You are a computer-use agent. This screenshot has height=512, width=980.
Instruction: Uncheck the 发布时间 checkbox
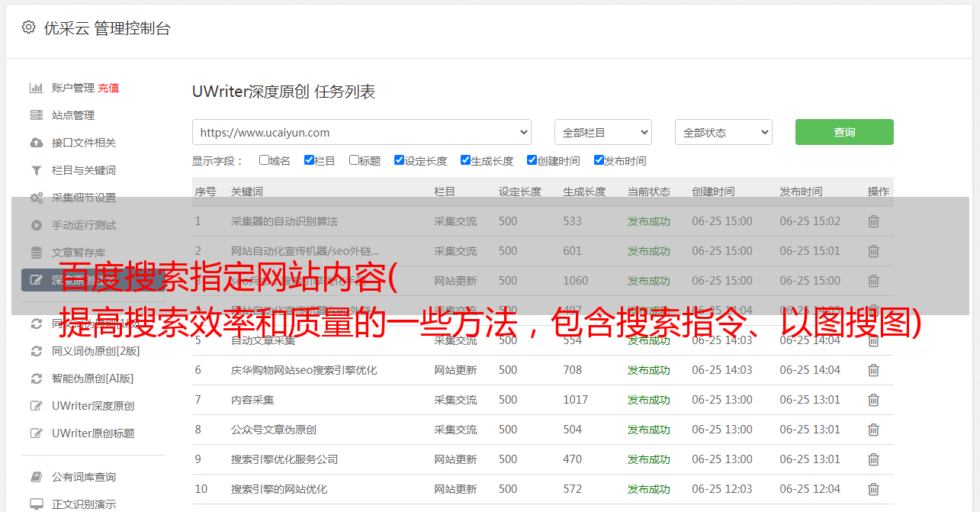599,160
